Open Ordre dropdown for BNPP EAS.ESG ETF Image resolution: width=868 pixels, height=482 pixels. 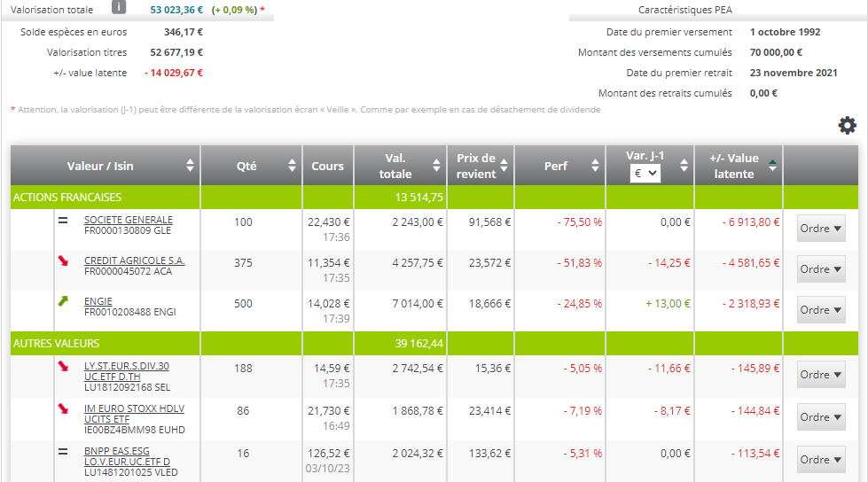pyautogui.click(x=821, y=460)
